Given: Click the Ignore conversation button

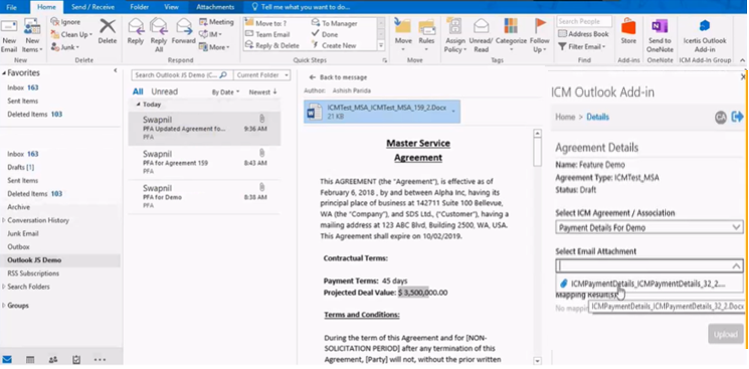Looking at the screenshot, I should point(66,22).
